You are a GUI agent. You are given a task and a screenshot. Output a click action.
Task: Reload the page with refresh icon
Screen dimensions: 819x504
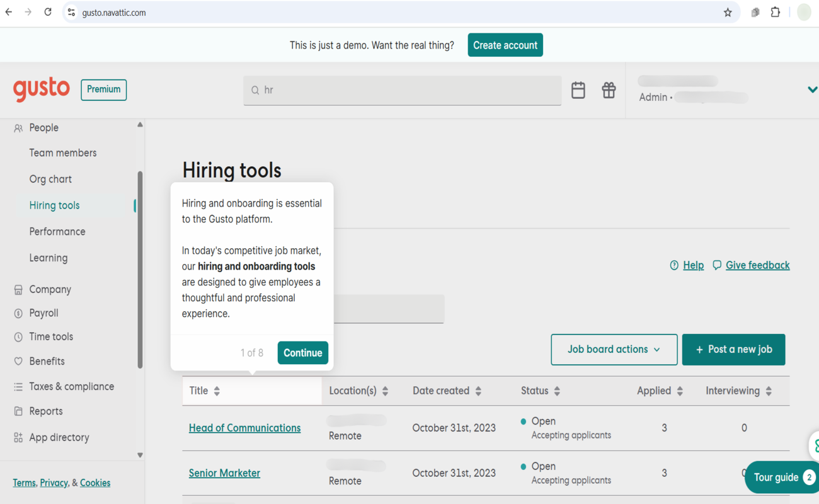(x=48, y=12)
